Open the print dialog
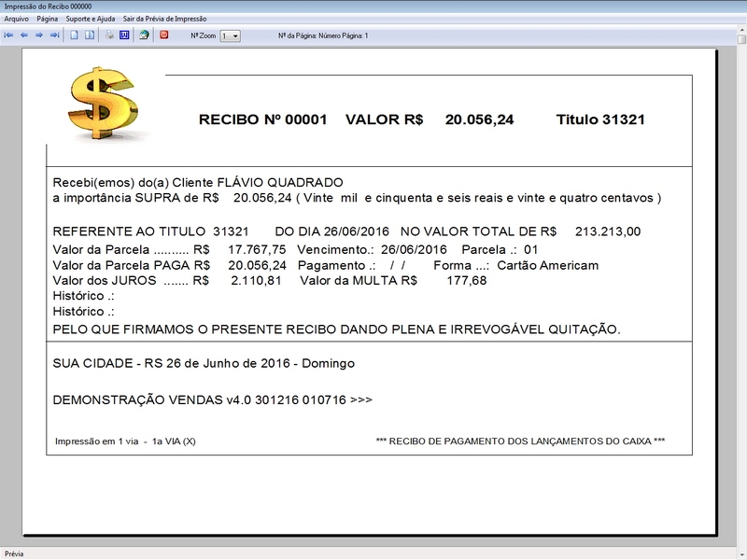Image resolution: width=747 pixels, height=560 pixels. pyautogui.click(x=107, y=35)
